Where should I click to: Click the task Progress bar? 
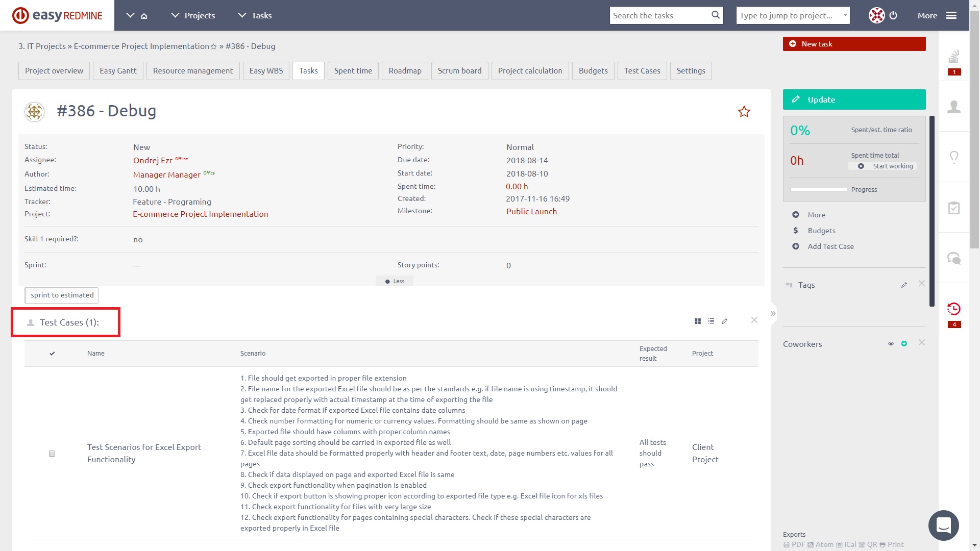tap(818, 190)
